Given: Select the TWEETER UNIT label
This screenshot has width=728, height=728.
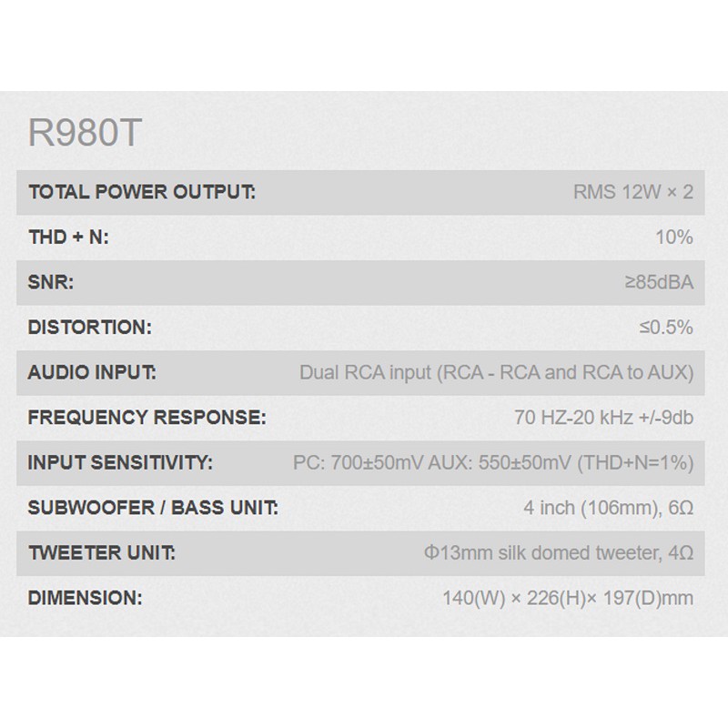Looking at the screenshot, I should [x=102, y=553].
